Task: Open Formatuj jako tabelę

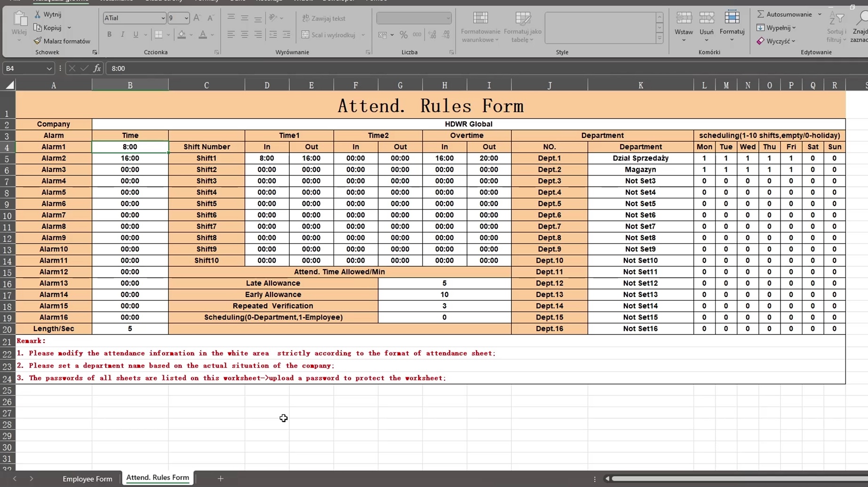Action: (x=522, y=27)
